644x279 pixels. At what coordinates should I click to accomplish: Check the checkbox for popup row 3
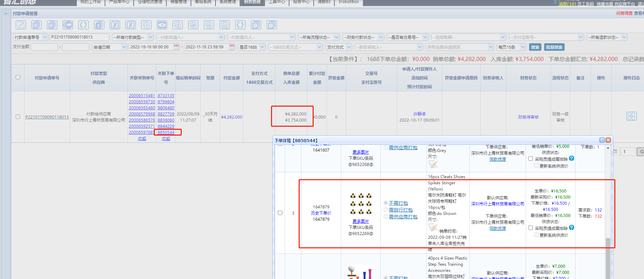280,213
